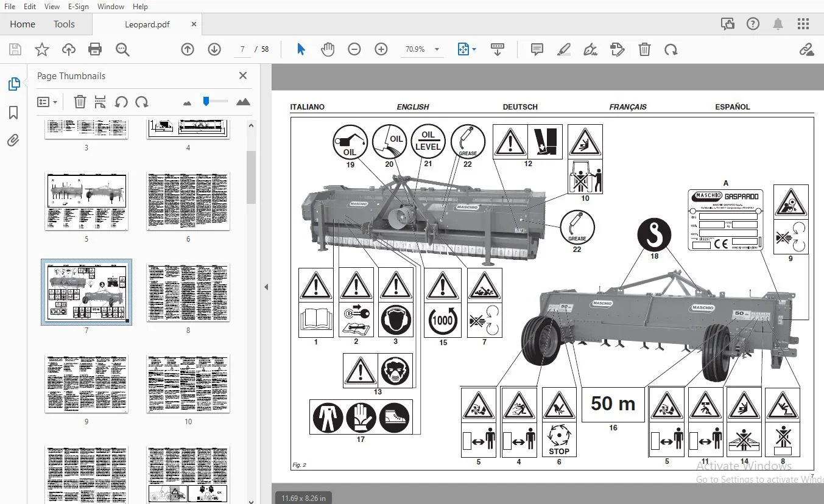Screen dimensions: 824x504
Task: Adjust the thumbnail size slider
Action: point(206,101)
